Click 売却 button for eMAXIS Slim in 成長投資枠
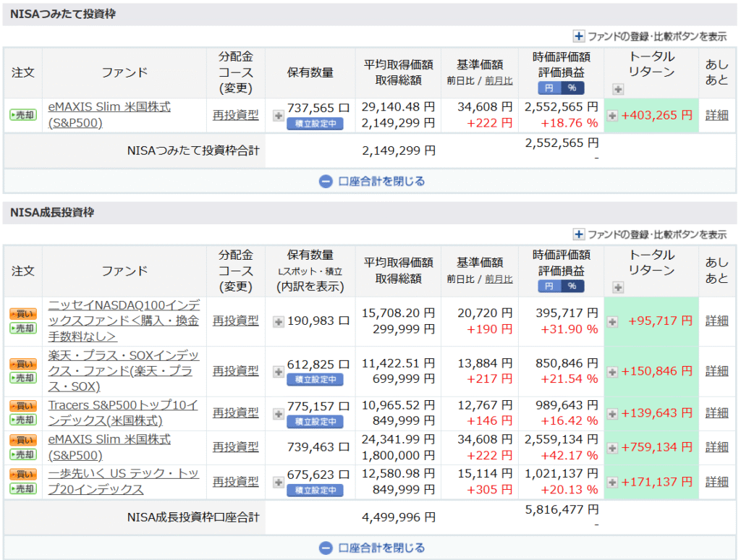Viewport: 741px width, 560px height. pyautogui.click(x=23, y=454)
